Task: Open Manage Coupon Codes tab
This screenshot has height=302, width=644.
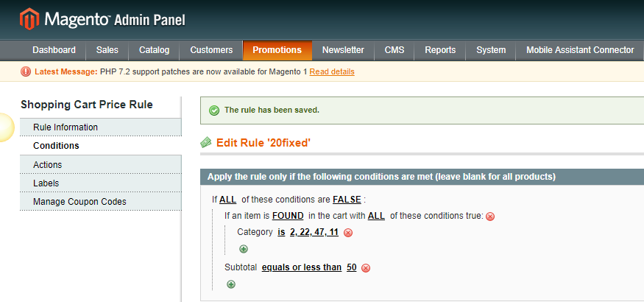Action: click(101, 201)
